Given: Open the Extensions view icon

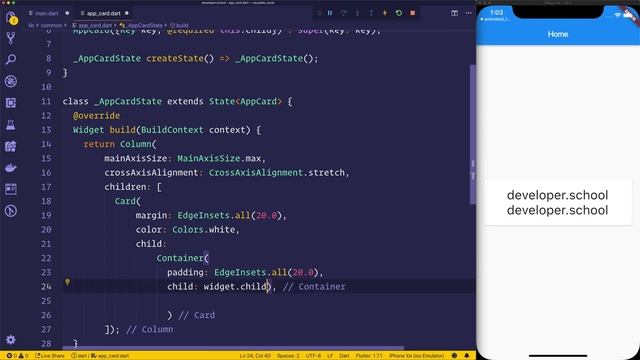Looking at the screenshot, I should pos(11,103).
